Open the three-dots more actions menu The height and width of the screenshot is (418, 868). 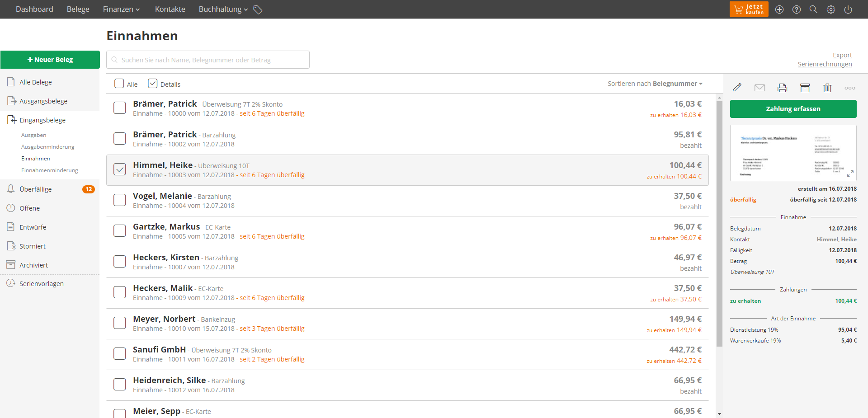click(x=849, y=88)
